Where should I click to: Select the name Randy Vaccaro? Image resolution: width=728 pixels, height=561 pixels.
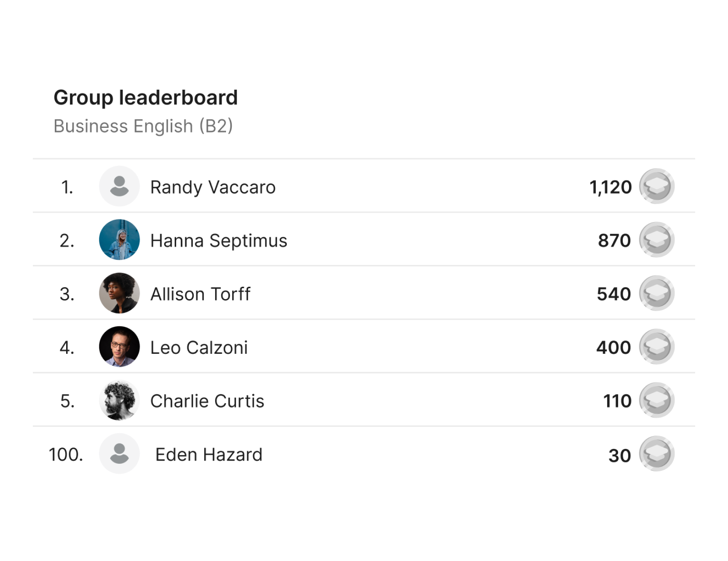click(213, 187)
